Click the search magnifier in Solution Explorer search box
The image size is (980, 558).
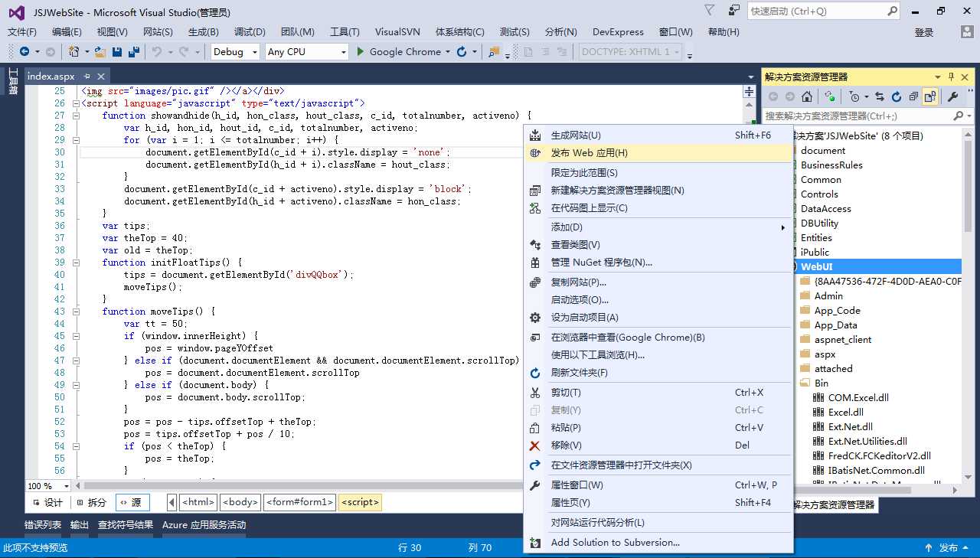[958, 116]
